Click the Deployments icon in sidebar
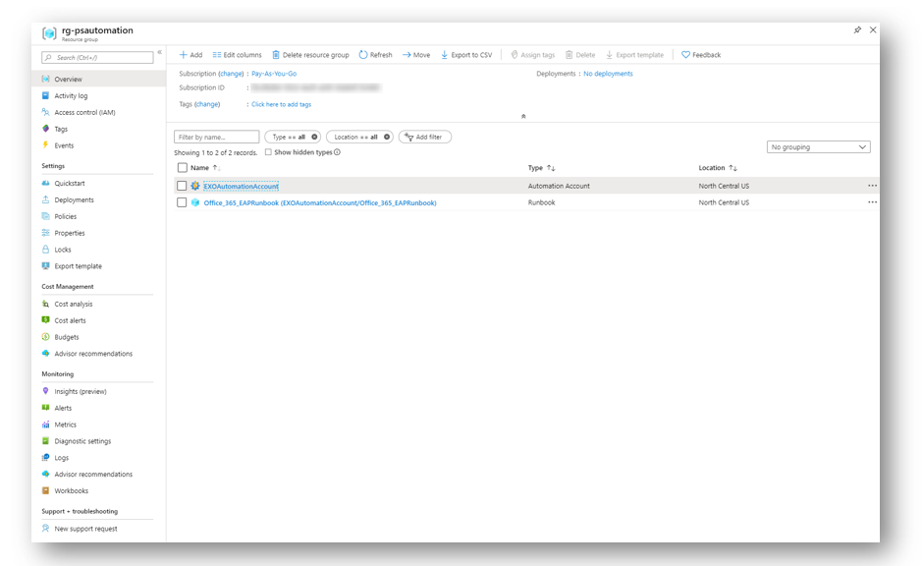 click(x=45, y=199)
